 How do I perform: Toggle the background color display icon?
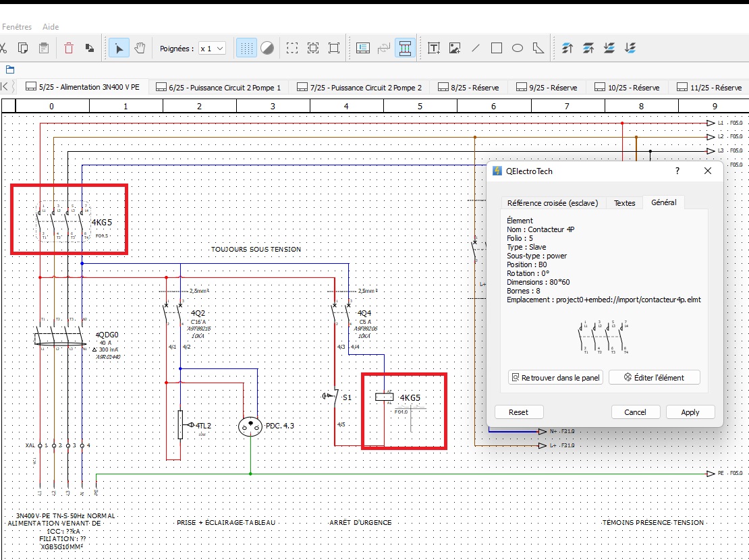(267, 49)
